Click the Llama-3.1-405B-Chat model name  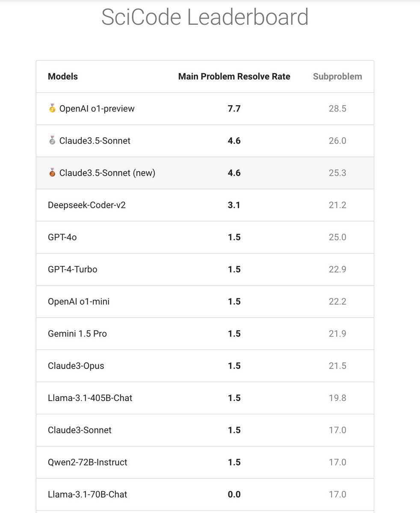tap(90, 398)
